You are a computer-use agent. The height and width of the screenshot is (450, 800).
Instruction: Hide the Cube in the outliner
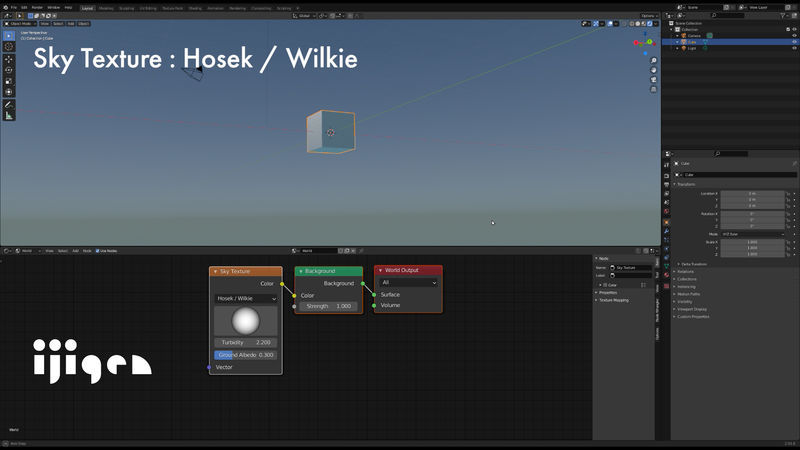(x=794, y=42)
